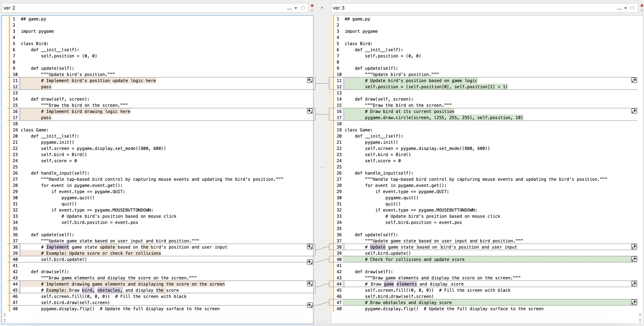Jump to first difference in left pane
Viewport: 644px width, 326px height.
4,315
